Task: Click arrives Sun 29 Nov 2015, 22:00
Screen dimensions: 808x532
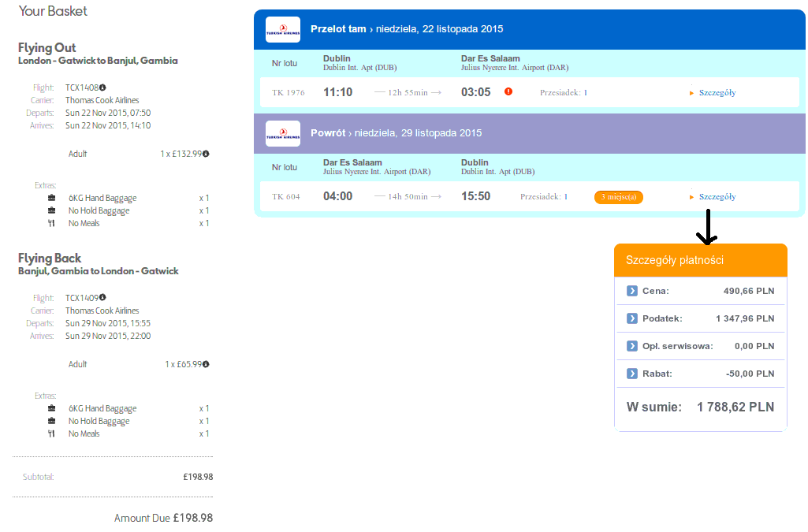Action: click(108, 336)
